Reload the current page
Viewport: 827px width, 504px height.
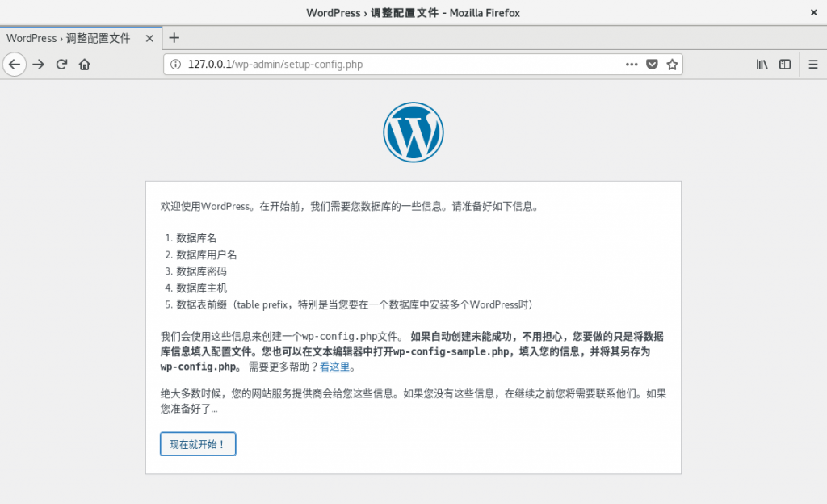pos(61,65)
